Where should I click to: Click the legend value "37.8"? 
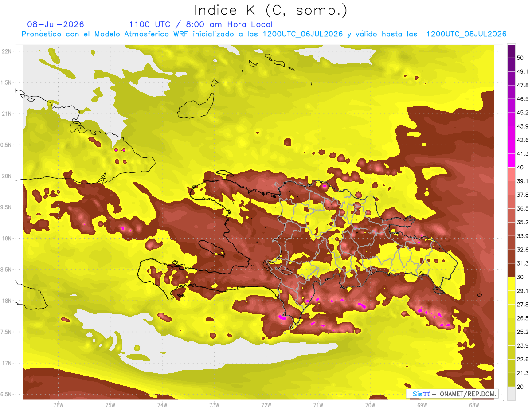522,195
